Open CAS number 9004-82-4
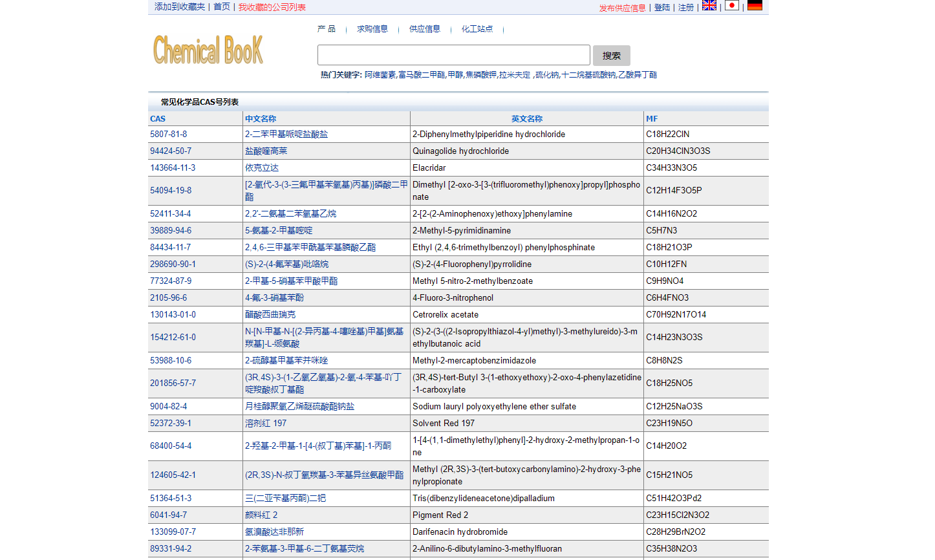The width and height of the screenshot is (935, 560). pyautogui.click(x=168, y=407)
